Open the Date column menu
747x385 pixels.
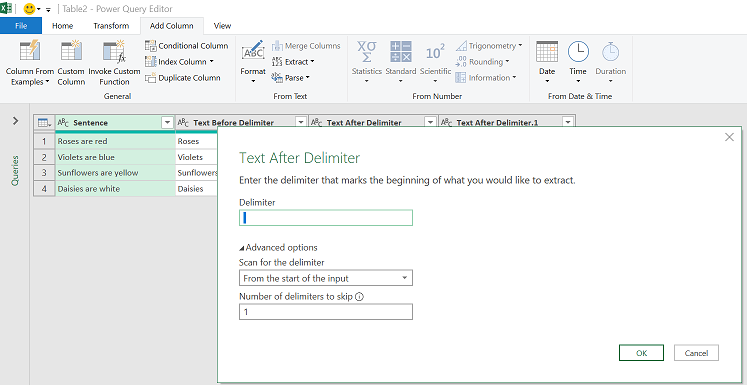tap(547, 63)
